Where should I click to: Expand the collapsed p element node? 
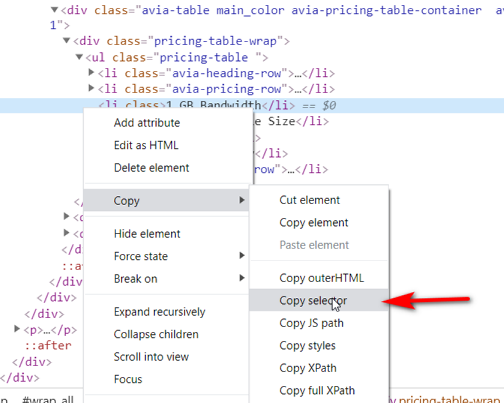click(x=17, y=329)
